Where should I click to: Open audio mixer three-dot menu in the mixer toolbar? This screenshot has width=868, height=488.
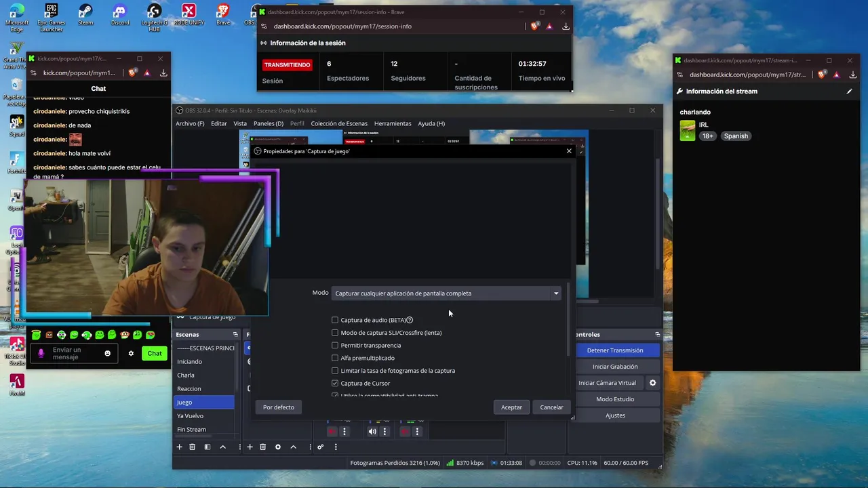[335, 447]
